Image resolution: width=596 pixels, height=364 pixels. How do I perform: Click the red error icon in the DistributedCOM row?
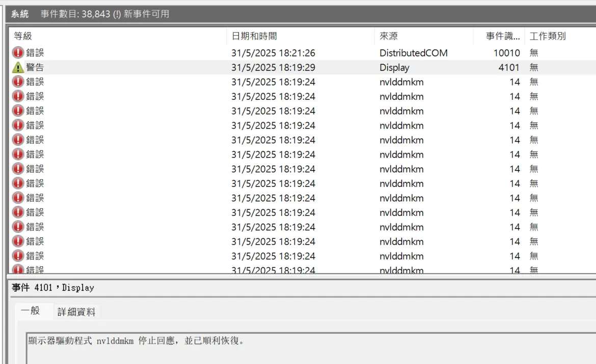pyautogui.click(x=18, y=52)
